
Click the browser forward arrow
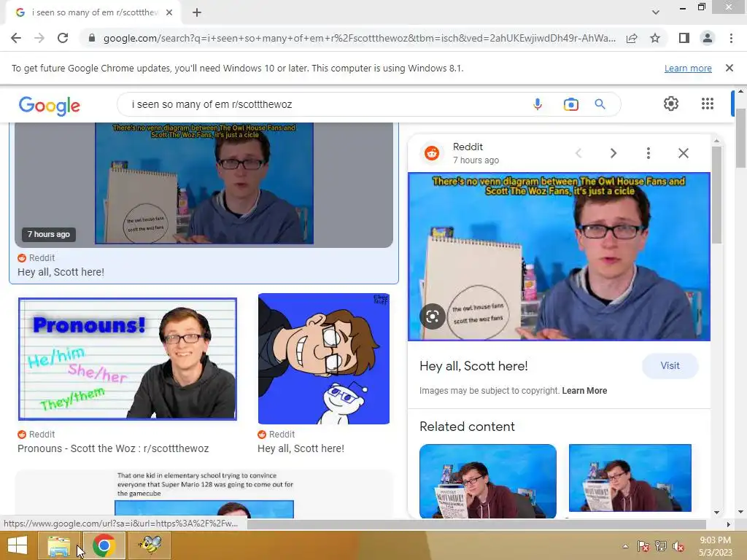click(39, 38)
